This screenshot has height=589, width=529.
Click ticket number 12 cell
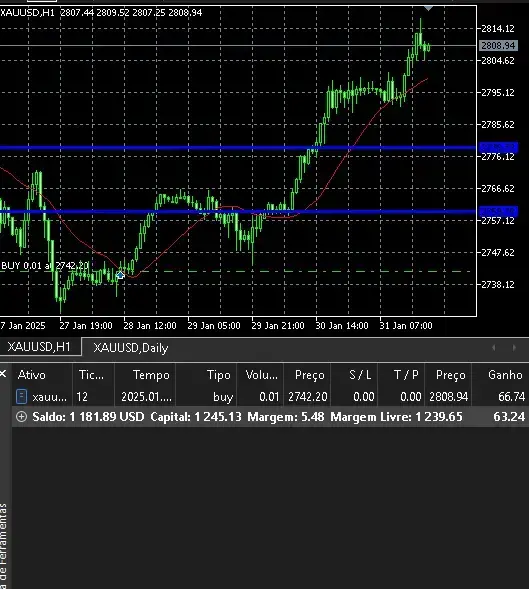[82, 397]
